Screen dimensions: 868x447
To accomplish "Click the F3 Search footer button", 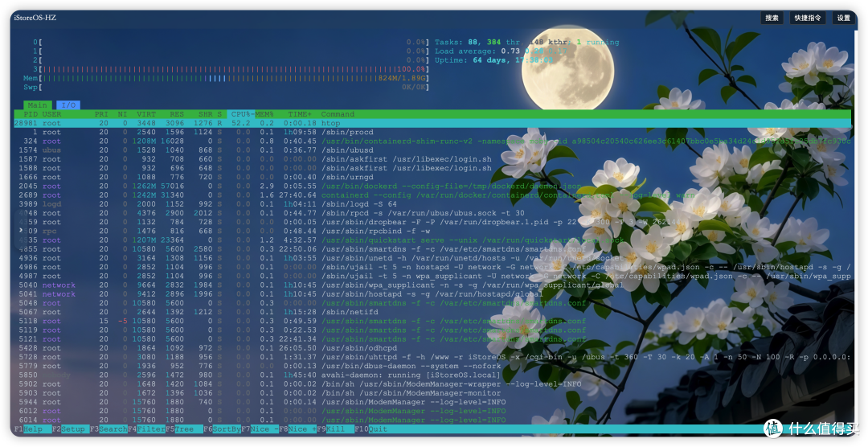I will (x=108, y=429).
